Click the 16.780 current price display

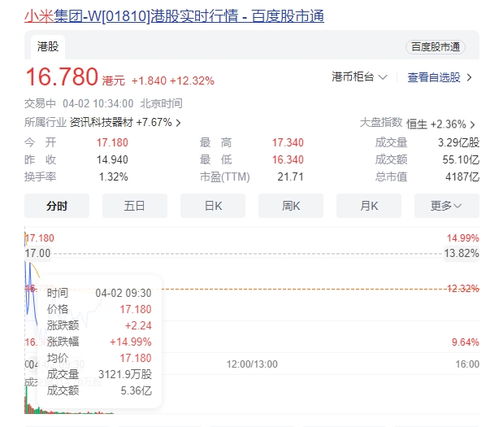pos(62,77)
